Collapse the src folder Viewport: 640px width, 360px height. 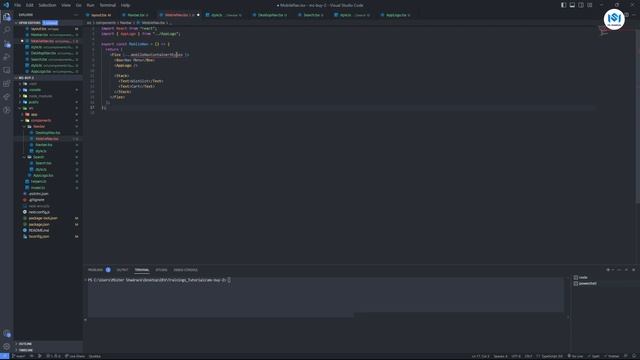tap(31, 108)
